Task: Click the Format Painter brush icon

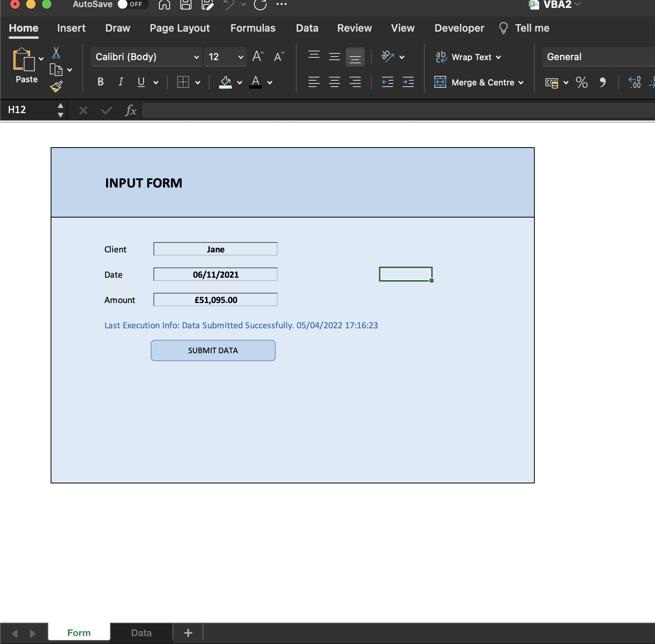Action: 56,87
